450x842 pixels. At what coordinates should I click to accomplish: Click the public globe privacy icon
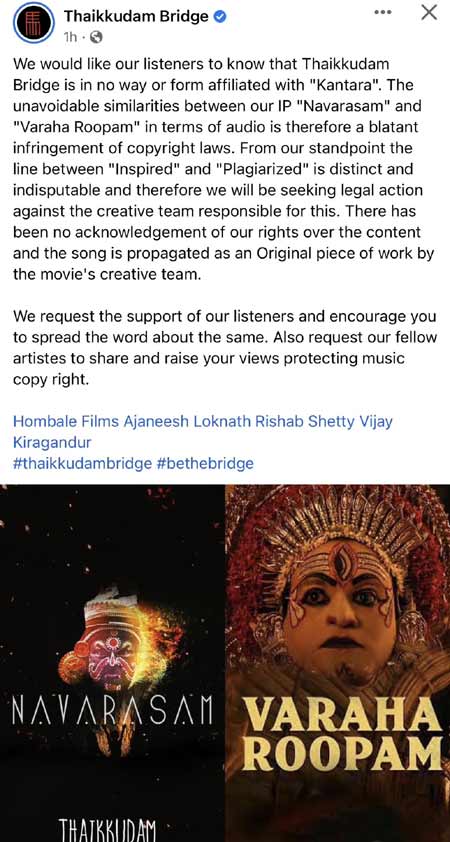click(x=96, y=37)
